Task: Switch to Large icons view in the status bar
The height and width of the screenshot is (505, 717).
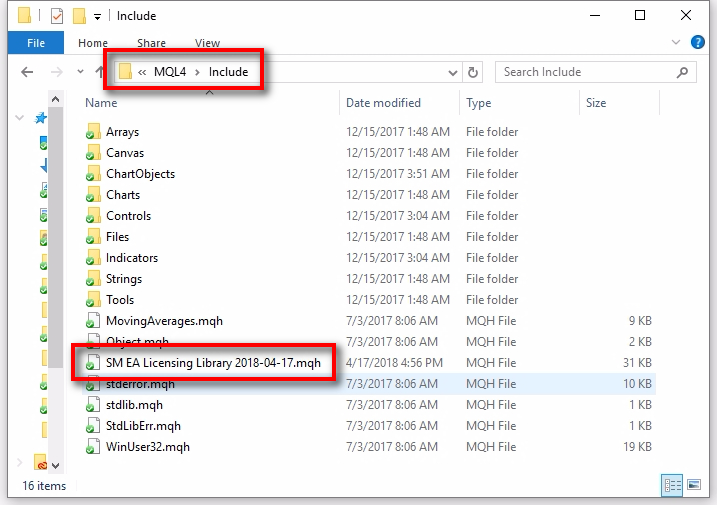Action: pyautogui.click(x=693, y=485)
